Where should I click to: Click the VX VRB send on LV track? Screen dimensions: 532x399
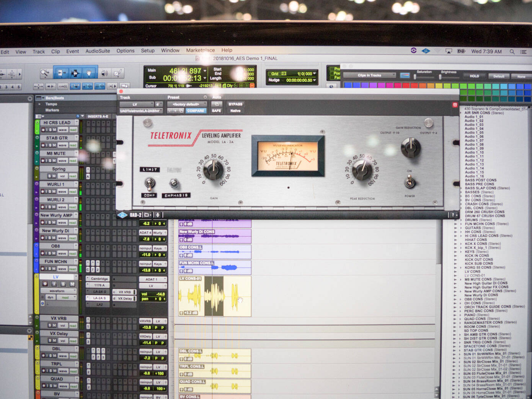click(x=125, y=292)
